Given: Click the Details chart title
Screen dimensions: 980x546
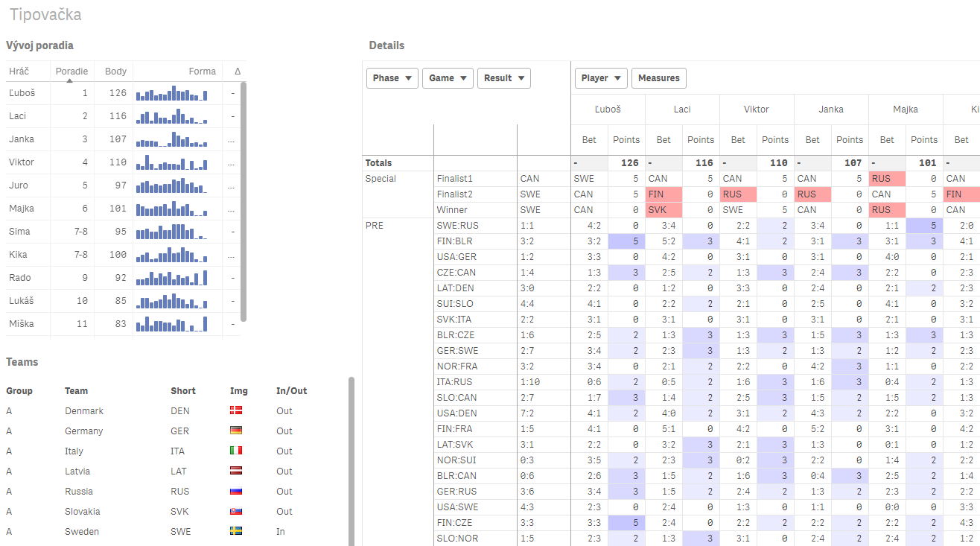Looking at the screenshot, I should tap(386, 45).
